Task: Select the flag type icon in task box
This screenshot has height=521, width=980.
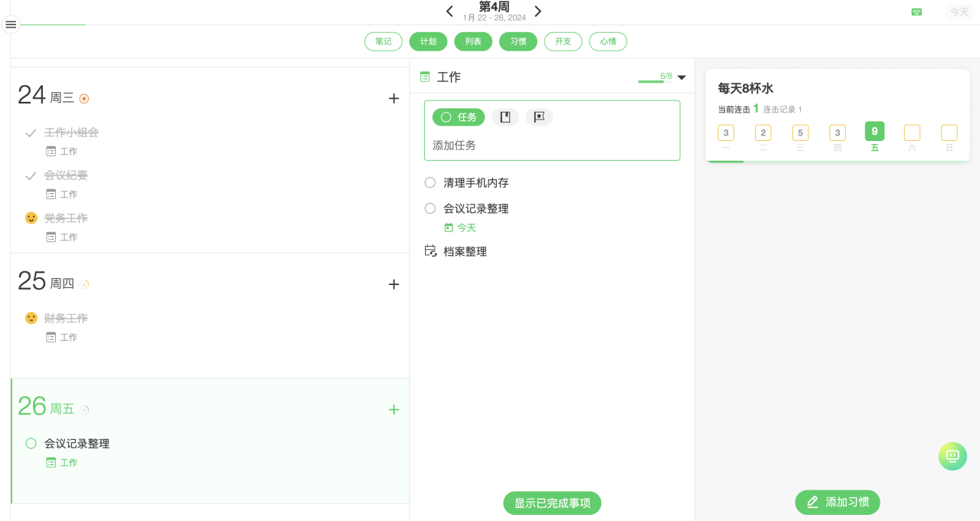Action: coord(539,117)
